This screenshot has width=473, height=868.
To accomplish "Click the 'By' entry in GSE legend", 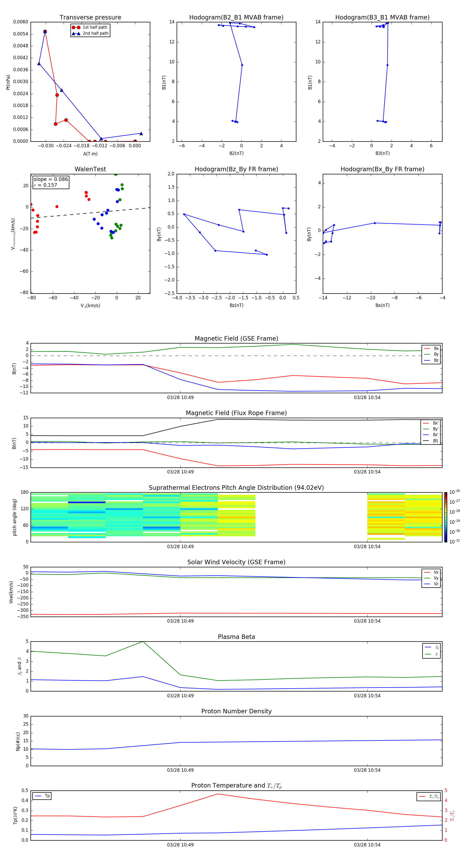I will [431, 354].
